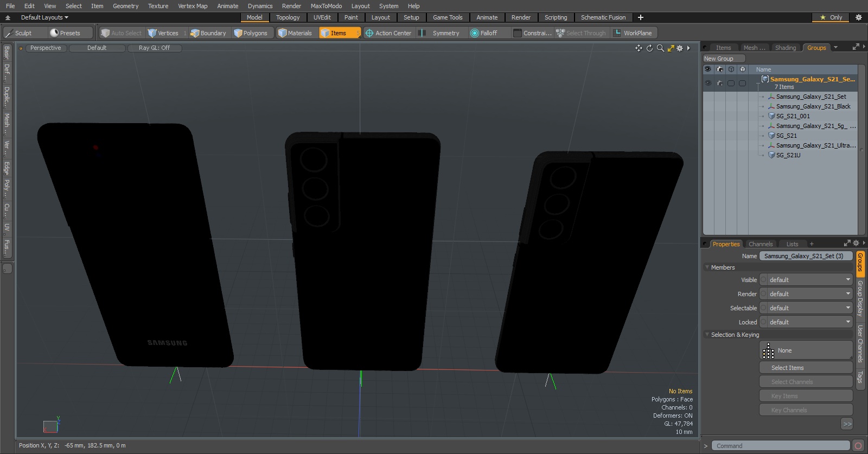Open the layout settings gear at top right
Image resolution: width=868 pixels, height=454 pixels.
point(859,17)
